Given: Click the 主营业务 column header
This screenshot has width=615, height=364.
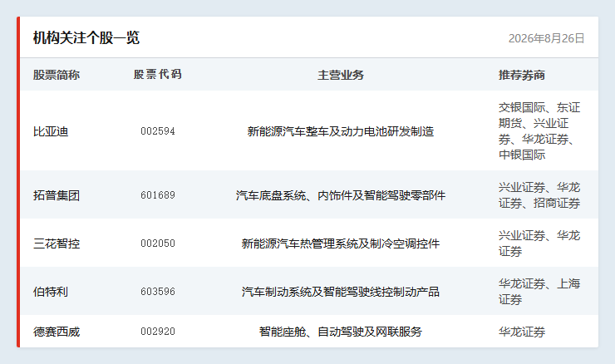Looking at the screenshot, I should [341, 75].
